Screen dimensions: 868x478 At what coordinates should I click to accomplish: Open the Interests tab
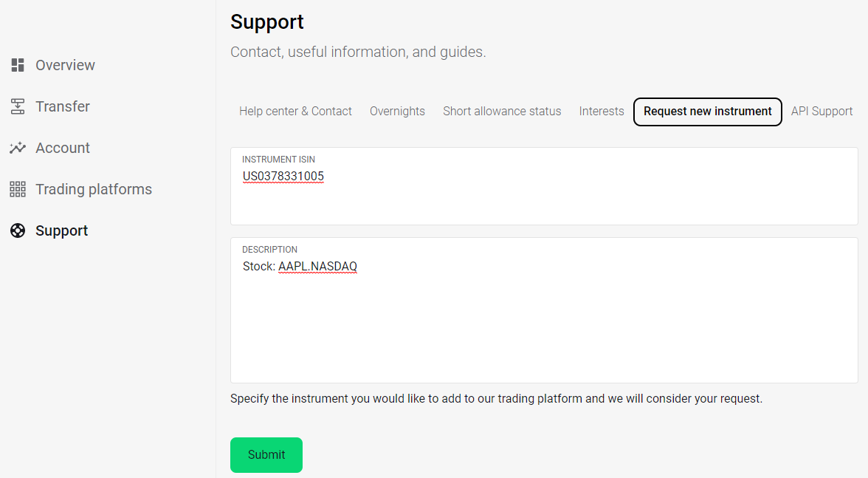coord(602,112)
